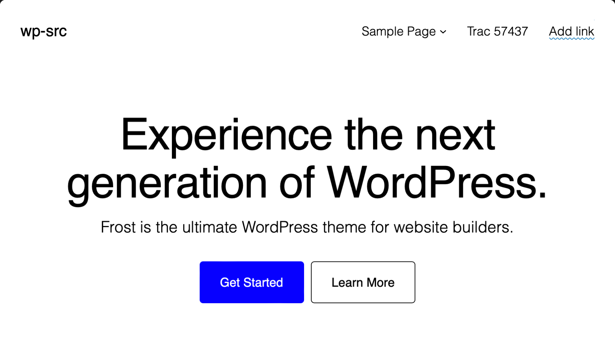
Task: Click the word "theme" in the tagline
Action: pyautogui.click(x=344, y=227)
